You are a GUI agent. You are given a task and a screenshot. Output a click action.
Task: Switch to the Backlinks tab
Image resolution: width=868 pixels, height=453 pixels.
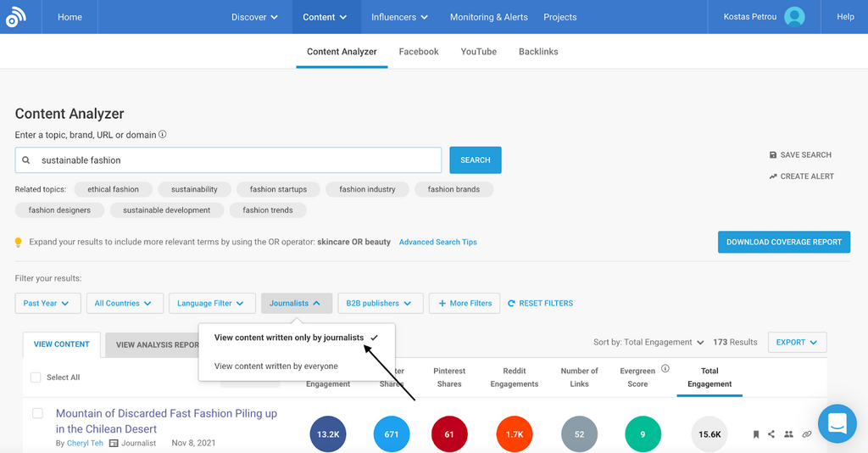(538, 52)
